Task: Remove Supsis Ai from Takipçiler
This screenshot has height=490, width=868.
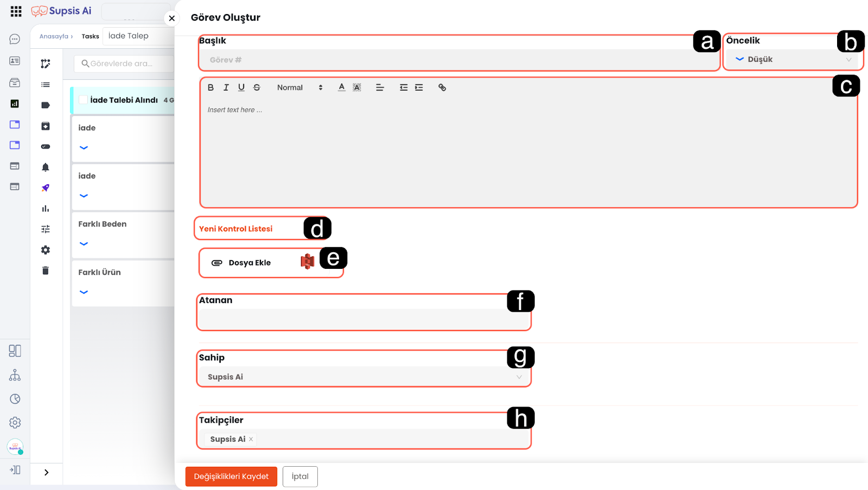Action: (251, 439)
